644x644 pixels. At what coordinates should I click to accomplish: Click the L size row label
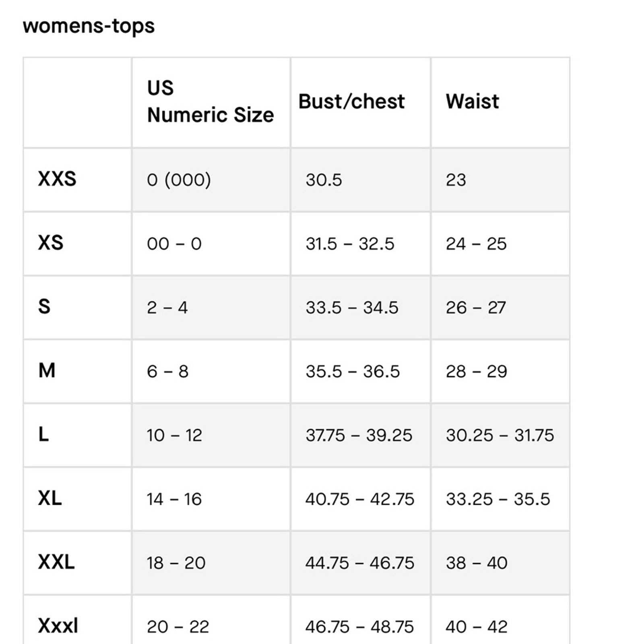(43, 434)
